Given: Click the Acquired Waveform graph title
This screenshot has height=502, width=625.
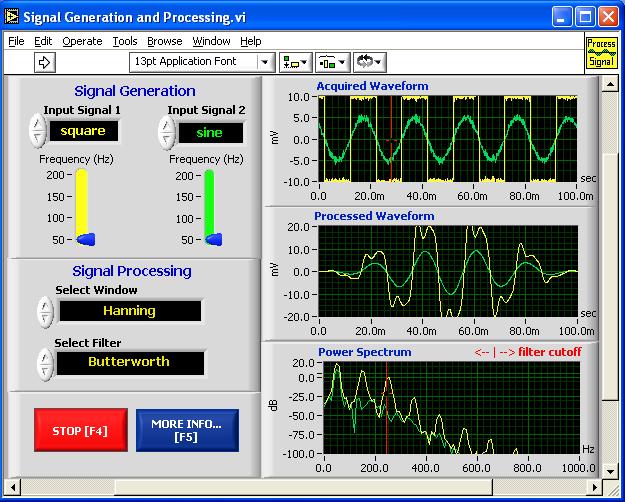Looking at the screenshot, I should click(372, 86).
